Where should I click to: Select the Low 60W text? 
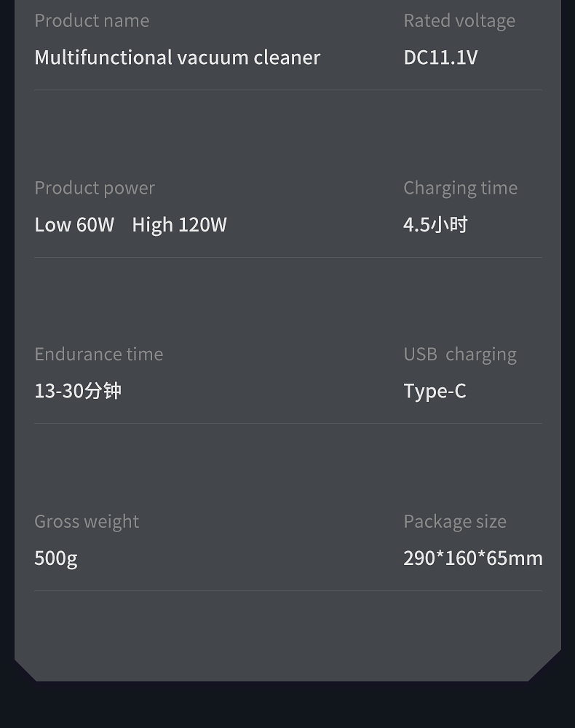click(x=74, y=225)
